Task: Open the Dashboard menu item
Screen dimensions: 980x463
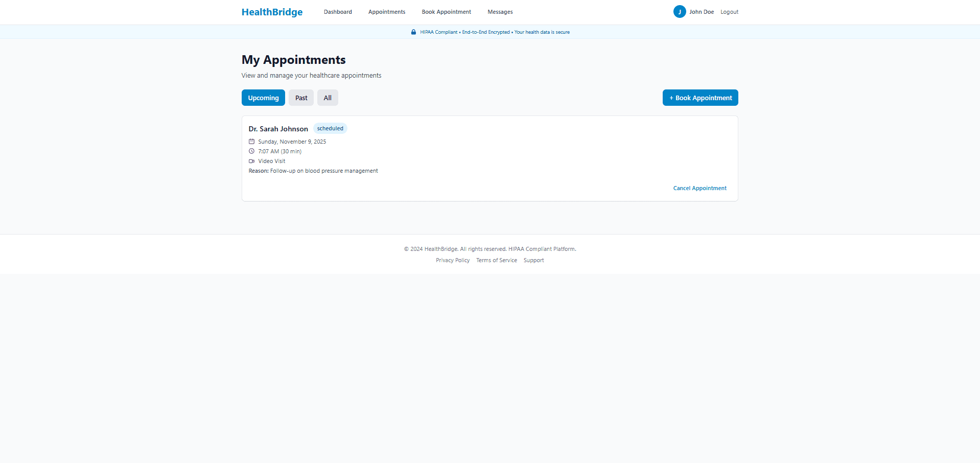Action: tap(338, 12)
